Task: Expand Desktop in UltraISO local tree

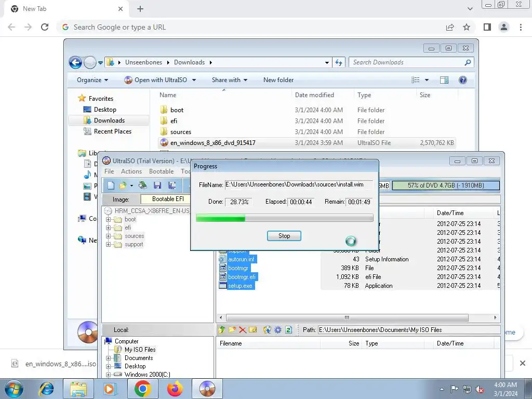Action: point(108,366)
